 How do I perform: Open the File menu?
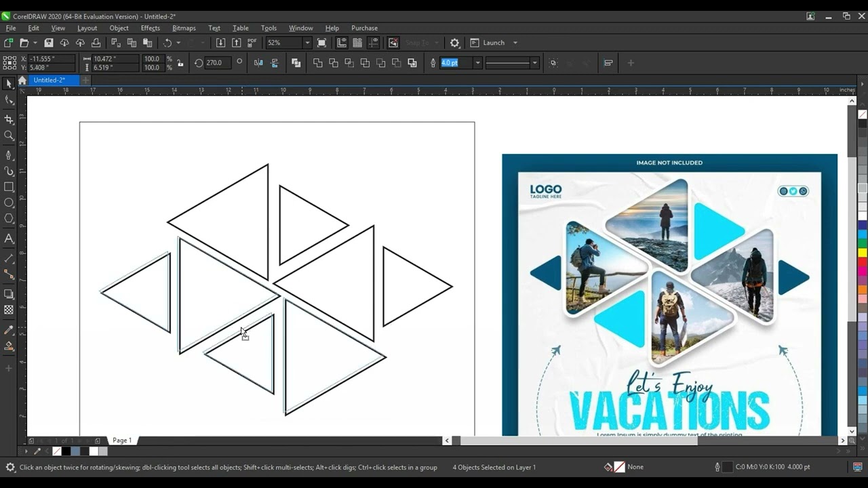11,28
